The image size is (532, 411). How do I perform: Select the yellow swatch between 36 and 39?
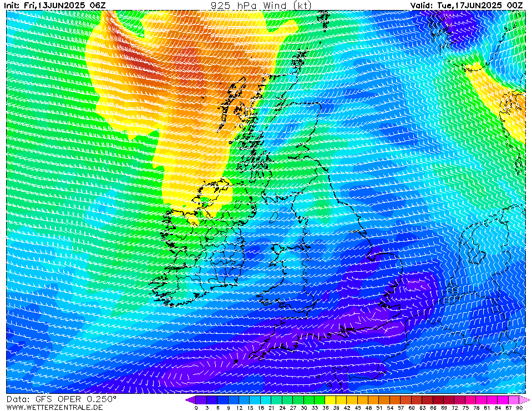tap(330, 400)
